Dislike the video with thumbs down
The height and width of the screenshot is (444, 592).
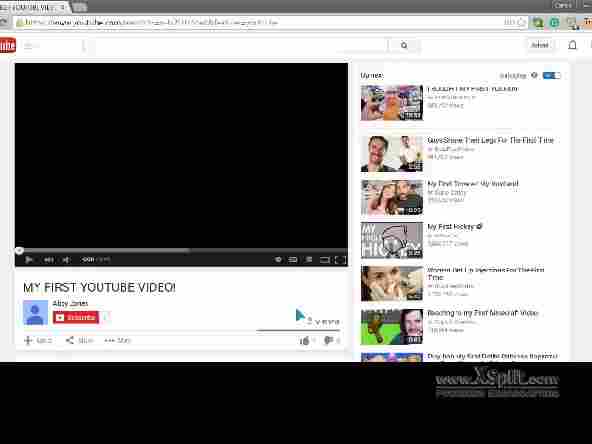[x=329, y=340]
